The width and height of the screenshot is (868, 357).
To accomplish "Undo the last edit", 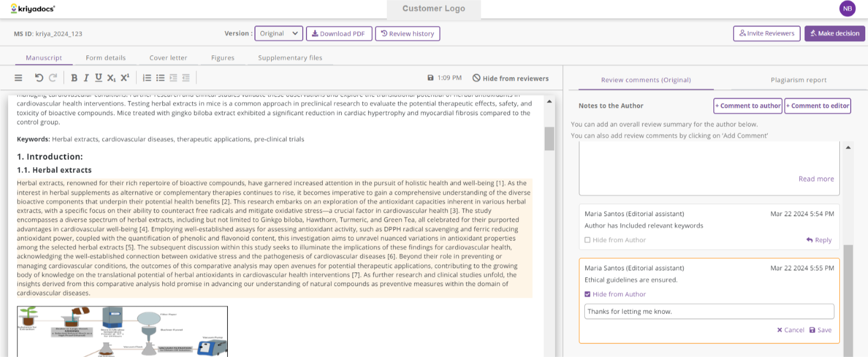I will point(39,78).
